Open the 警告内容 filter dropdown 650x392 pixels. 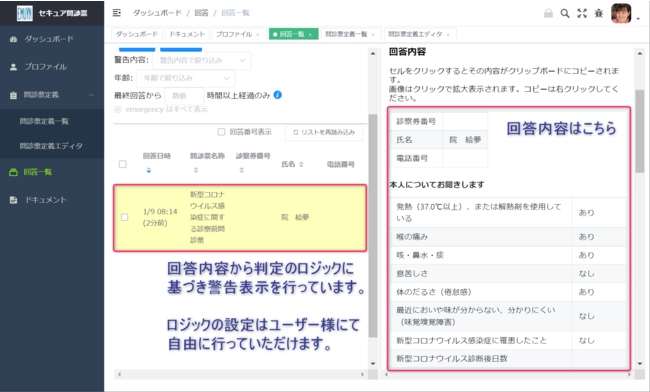[201, 60]
